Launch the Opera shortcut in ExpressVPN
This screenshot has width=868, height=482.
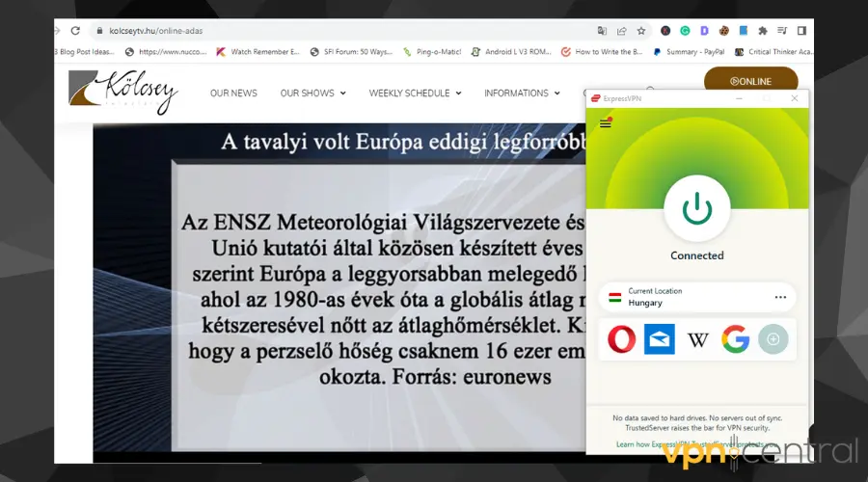pos(622,339)
